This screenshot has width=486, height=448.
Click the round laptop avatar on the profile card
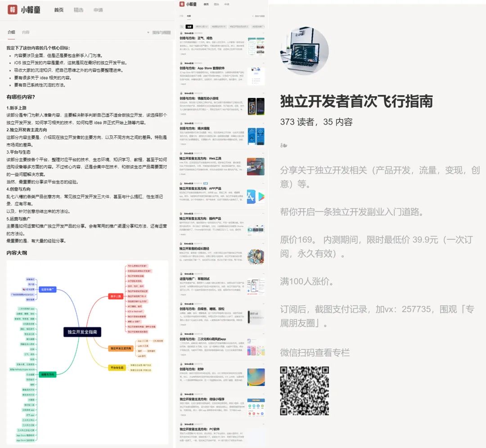tap(304, 51)
